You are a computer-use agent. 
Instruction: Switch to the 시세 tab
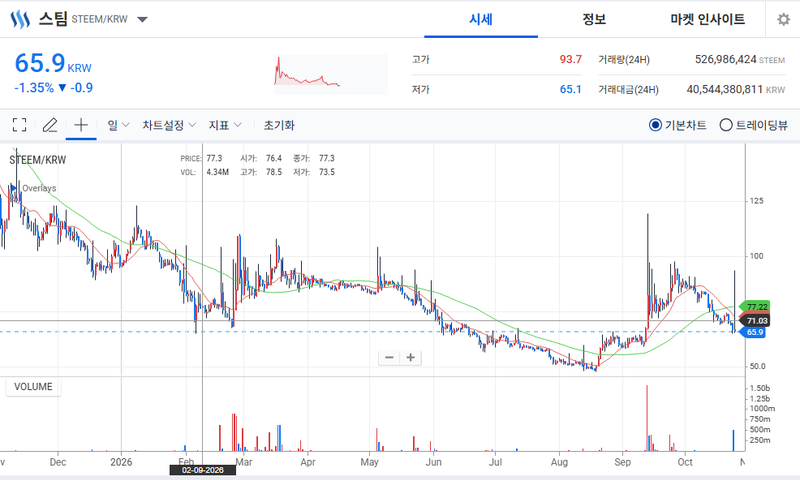click(x=481, y=19)
